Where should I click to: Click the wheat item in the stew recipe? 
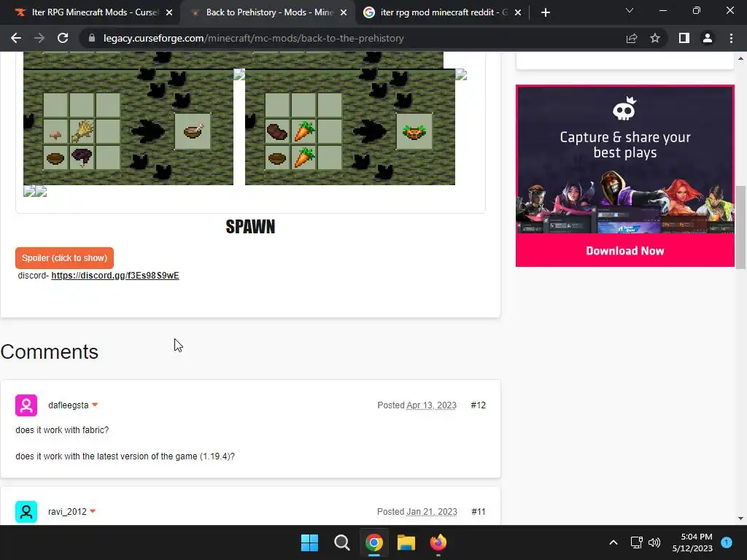[x=82, y=131]
